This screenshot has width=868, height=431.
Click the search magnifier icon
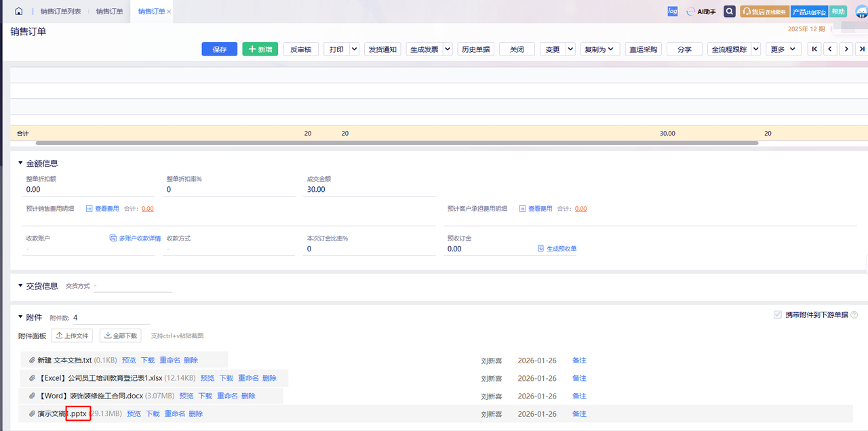tap(730, 12)
